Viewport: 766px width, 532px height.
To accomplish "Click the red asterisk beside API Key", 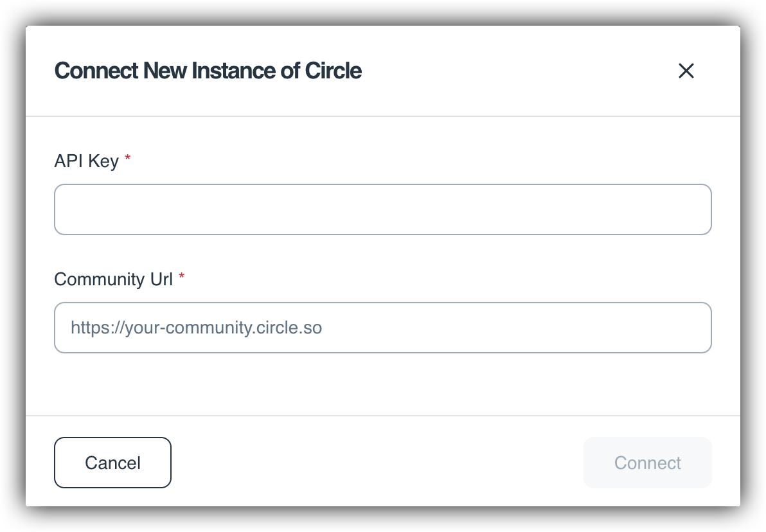I will pyautogui.click(x=127, y=159).
